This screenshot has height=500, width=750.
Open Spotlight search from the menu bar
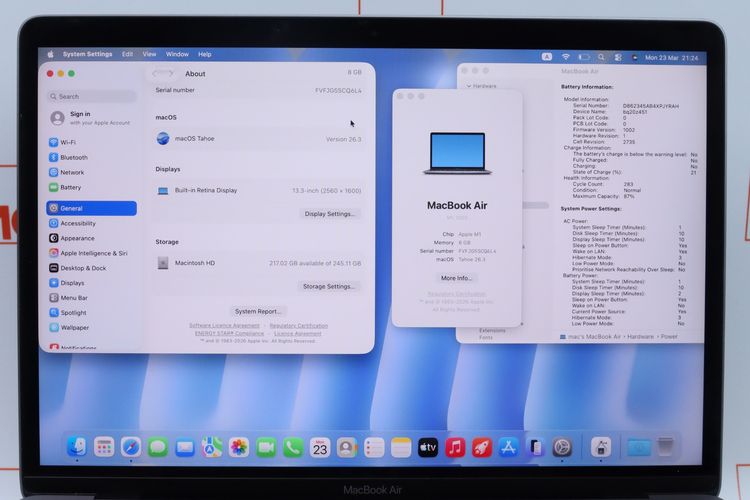pos(601,57)
